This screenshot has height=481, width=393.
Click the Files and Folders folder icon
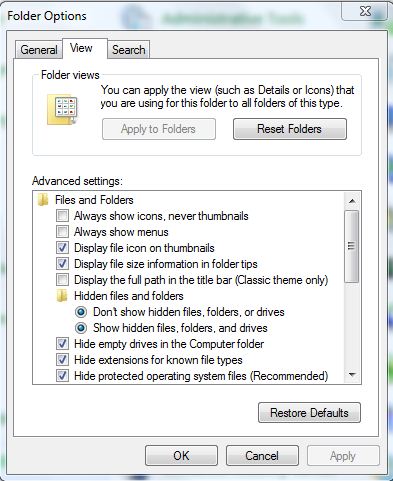point(43,200)
